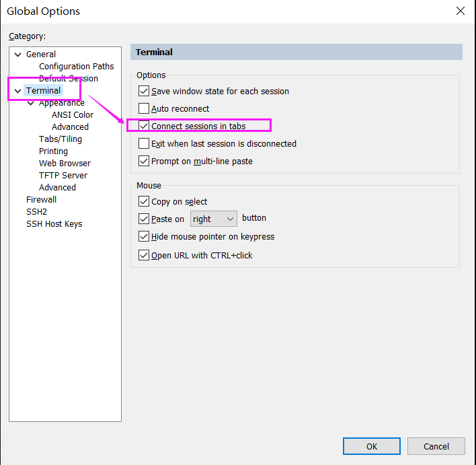Enable Save window state for each session checkbox
The width and height of the screenshot is (476, 465).
(144, 91)
